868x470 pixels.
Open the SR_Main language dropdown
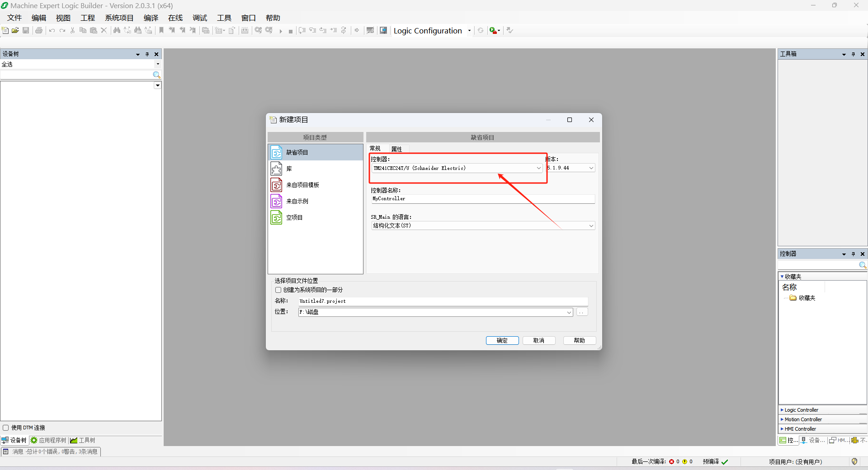tap(590, 226)
